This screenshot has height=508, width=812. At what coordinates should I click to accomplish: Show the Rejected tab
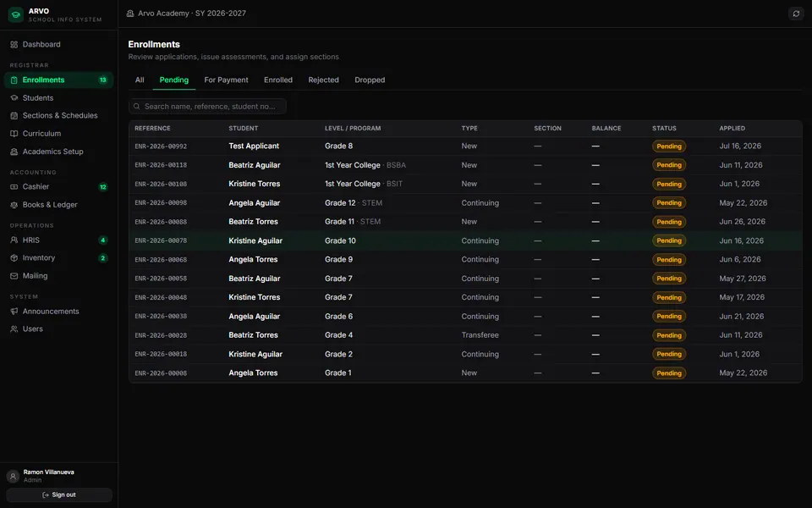[324, 80]
